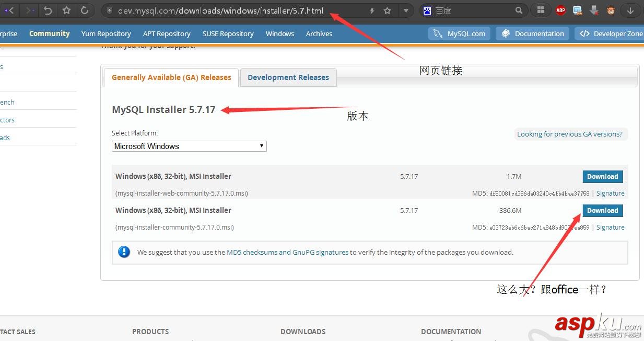Click the screen capture extension icon

[577, 10]
